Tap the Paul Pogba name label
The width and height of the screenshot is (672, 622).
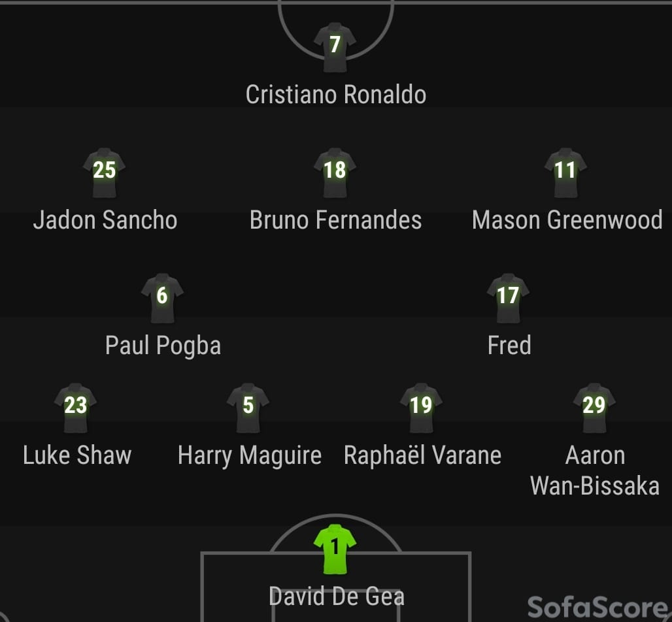coord(163,346)
